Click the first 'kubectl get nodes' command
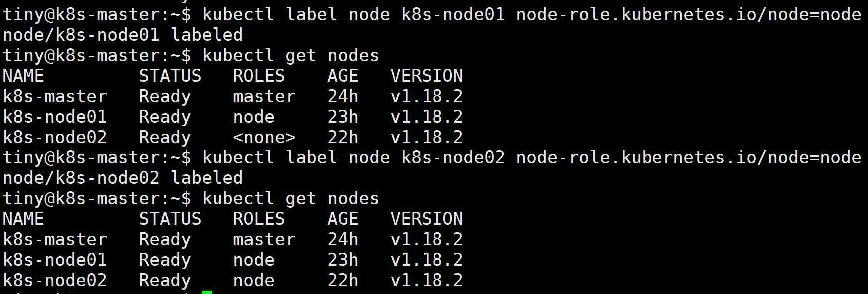The height and width of the screenshot is (294, 868). 290,55
